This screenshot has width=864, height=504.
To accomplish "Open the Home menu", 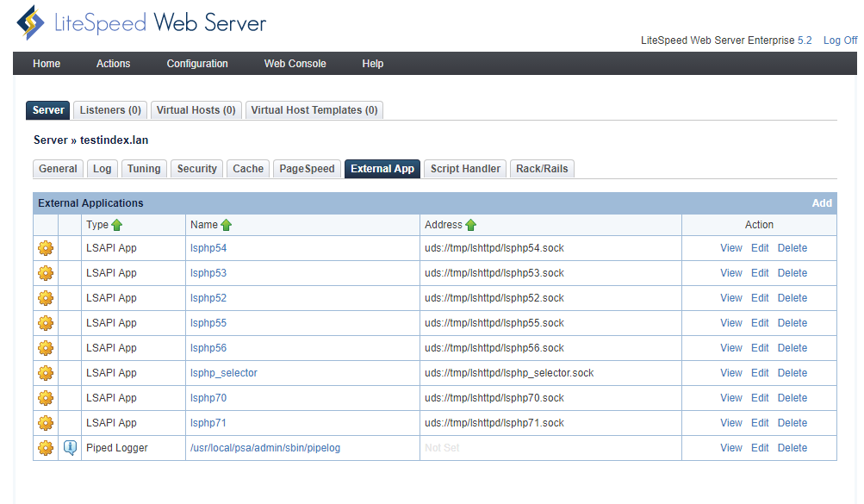I will click(x=47, y=64).
